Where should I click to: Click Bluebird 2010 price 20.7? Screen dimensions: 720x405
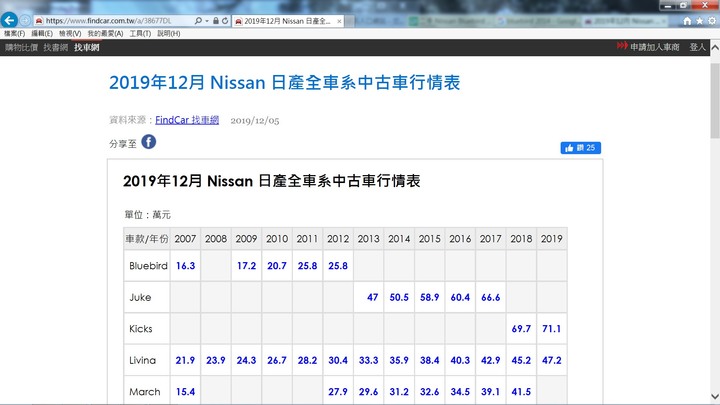[x=277, y=266]
